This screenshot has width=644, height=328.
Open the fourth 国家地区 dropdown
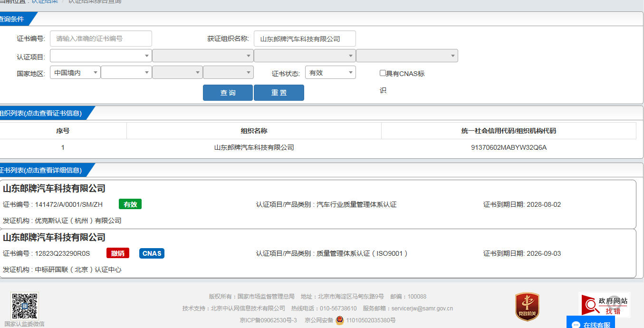[x=228, y=72]
